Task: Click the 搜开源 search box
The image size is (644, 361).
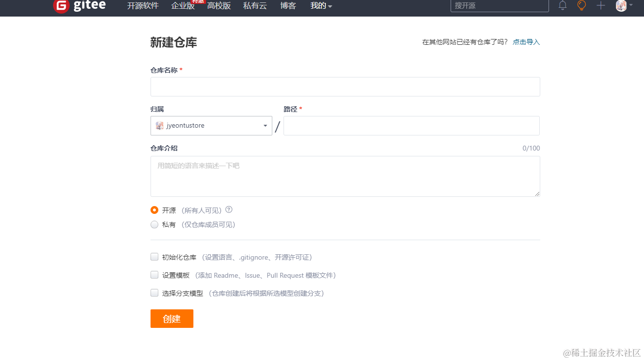Action: point(499,6)
